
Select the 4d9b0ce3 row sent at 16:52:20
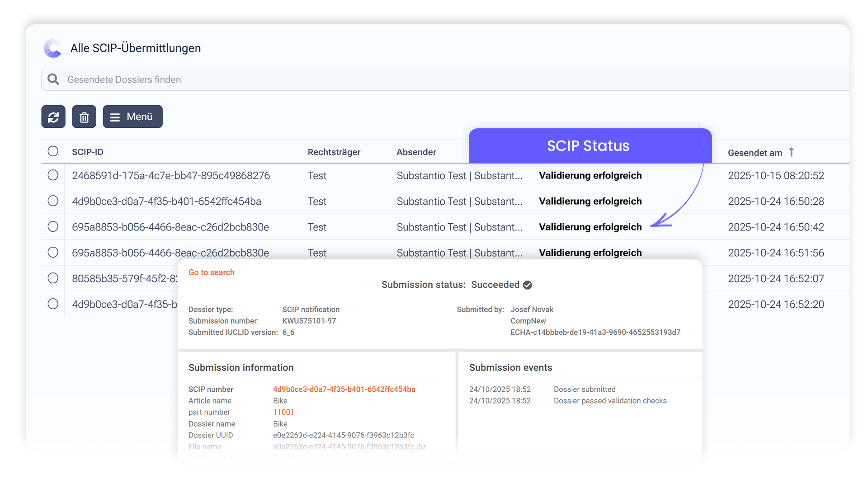pyautogui.click(x=53, y=304)
